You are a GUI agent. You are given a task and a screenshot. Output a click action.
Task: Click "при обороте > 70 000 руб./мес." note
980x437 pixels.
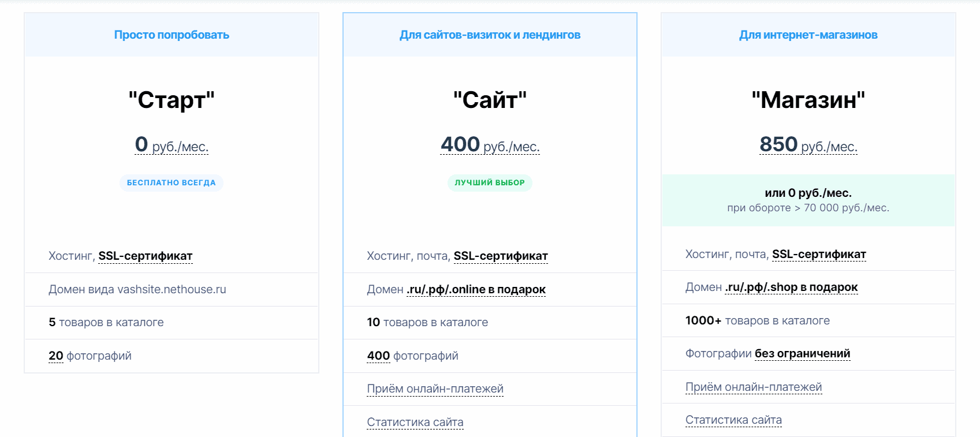[x=808, y=208]
